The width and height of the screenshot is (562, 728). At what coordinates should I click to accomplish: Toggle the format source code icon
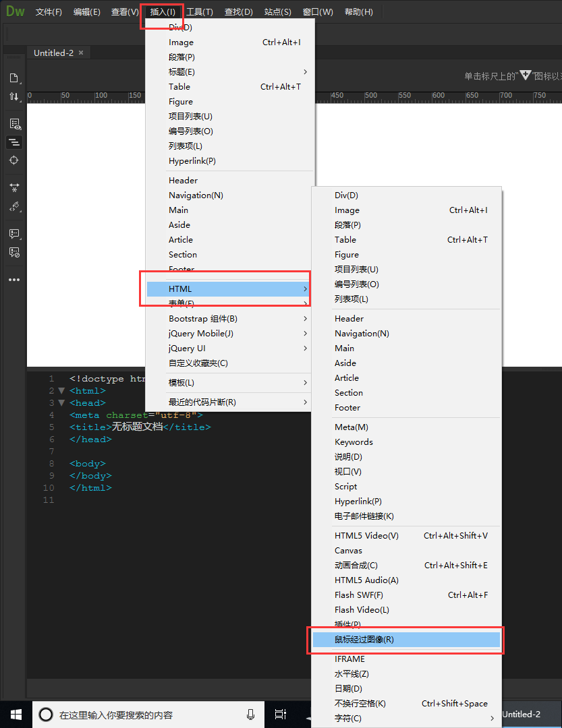[14, 142]
